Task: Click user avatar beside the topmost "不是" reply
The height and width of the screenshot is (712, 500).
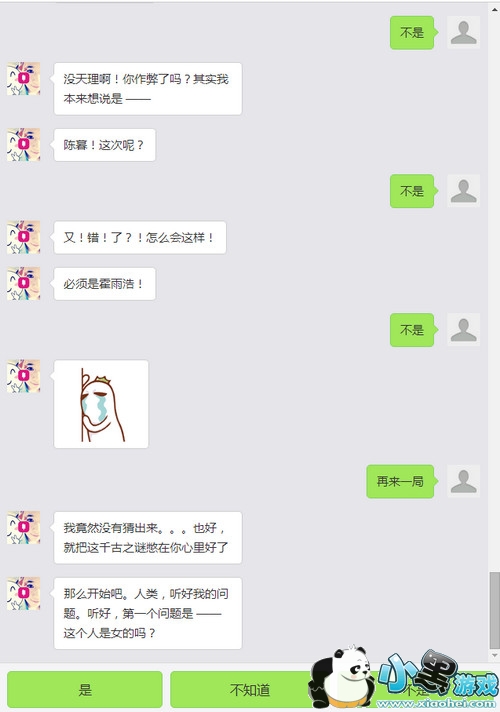Action: [x=463, y=32]
